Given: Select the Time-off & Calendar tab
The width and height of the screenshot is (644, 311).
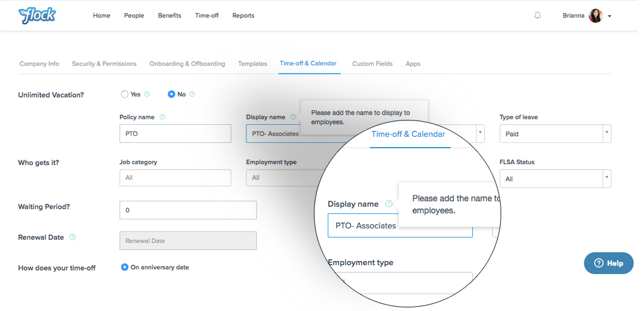Looking at the screenshot, I should coord(308,63).
